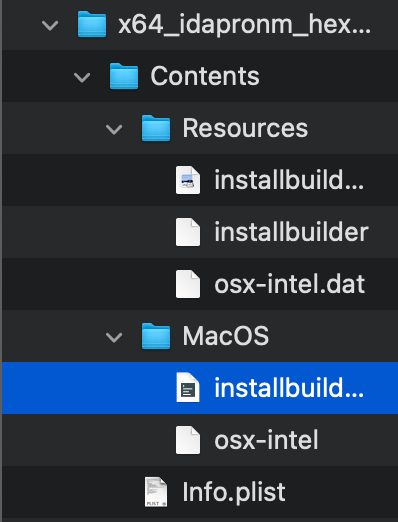Image resolution: width=398 pixels, height=522 pixels.
Task: Click the MacOS folder icon
Action: pos(156,336)
